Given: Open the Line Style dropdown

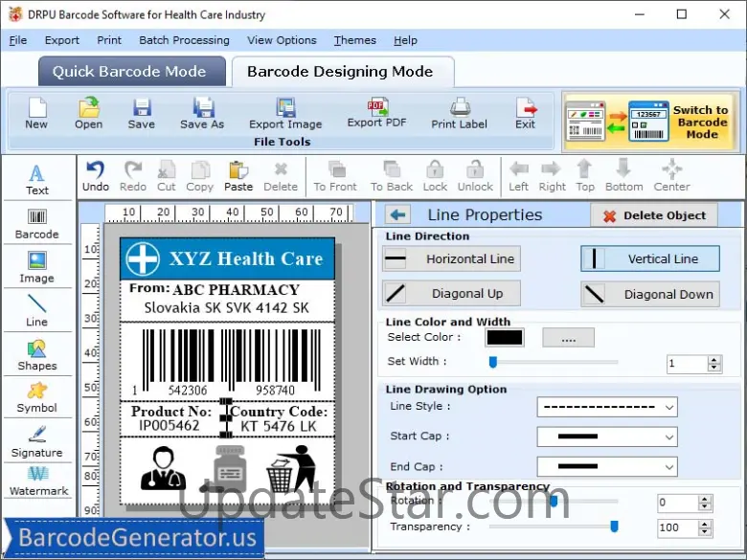Looking at the screenshot, I should (x=607, y=407).
